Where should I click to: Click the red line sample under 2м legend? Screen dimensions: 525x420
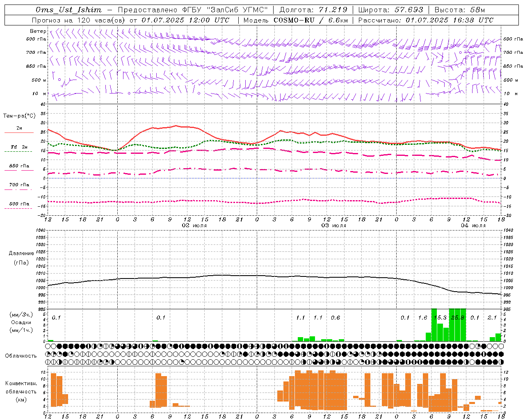coord(19,133)
